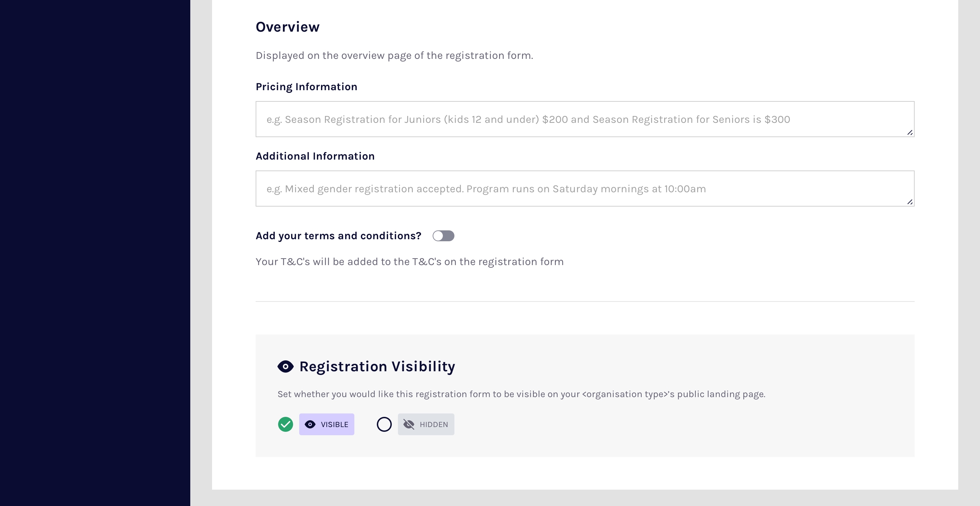The image size is (980, 506).
Task: Click the T&C's helper description text
Action: point(409,262)
